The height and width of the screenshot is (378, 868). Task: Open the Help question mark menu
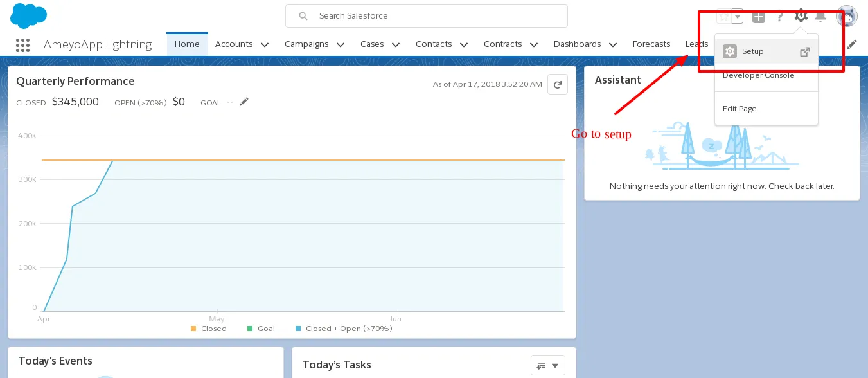[780, 17]
